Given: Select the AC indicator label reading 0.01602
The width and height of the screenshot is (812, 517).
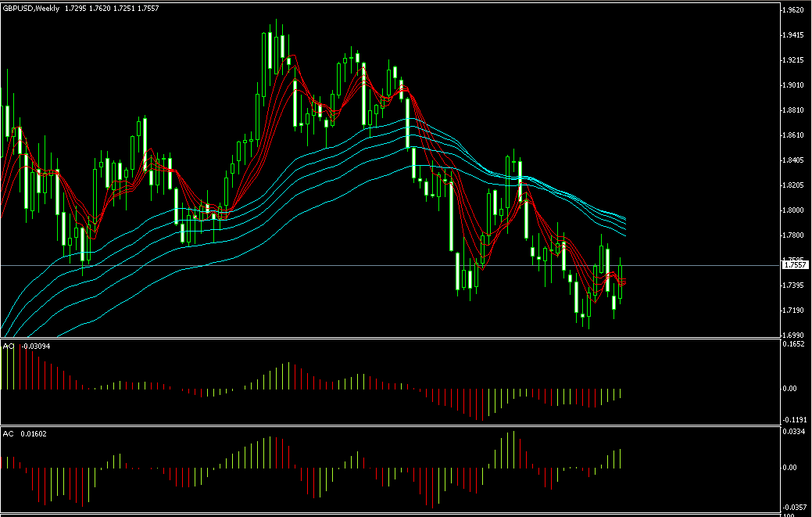Looking at the screenshot, I should click(x=24, y=433).
